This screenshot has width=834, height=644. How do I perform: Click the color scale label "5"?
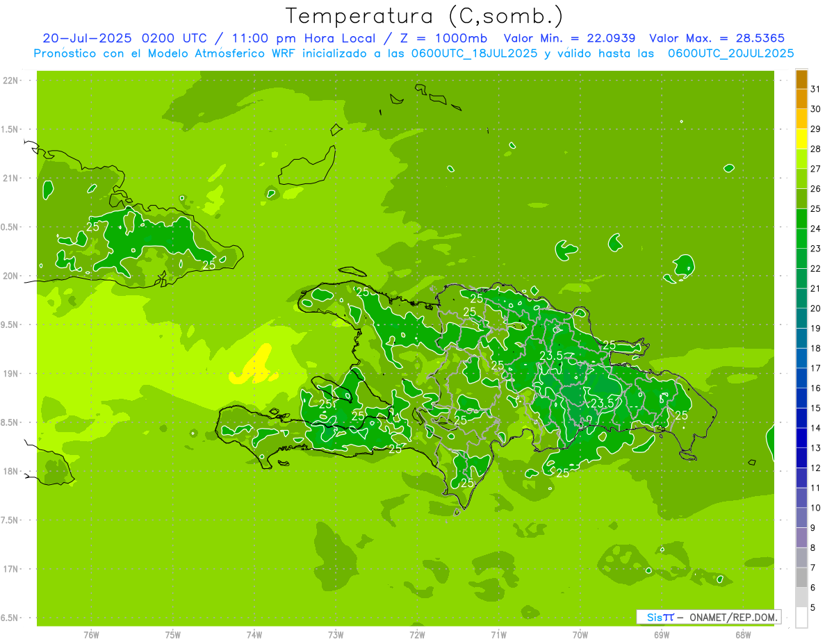[x=813, y=608]
